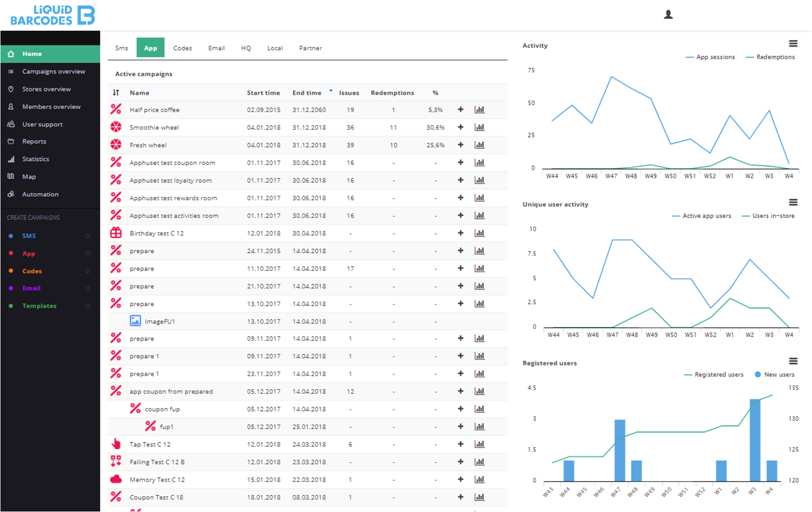Image resolution: width=812 pixels, height=512 pixels.
Task: Switch to the Email tab
Action: pyautogui.click(x=216, y=48)
